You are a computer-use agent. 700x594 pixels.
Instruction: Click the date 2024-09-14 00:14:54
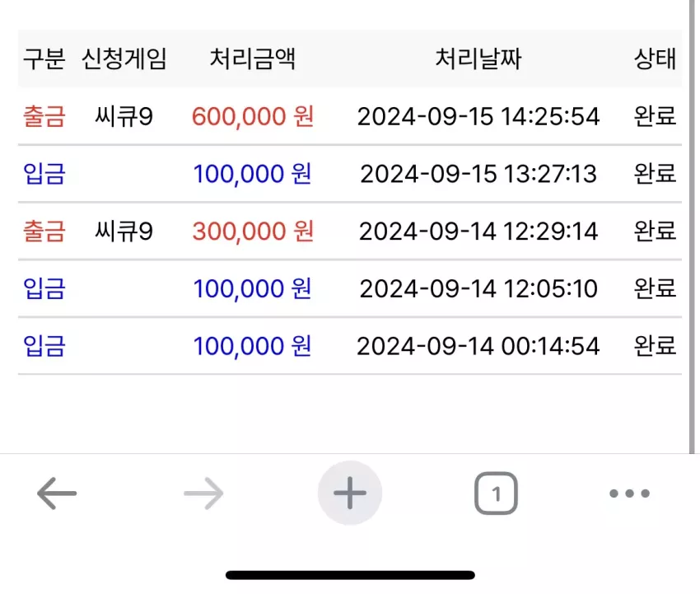coord(478,346)
